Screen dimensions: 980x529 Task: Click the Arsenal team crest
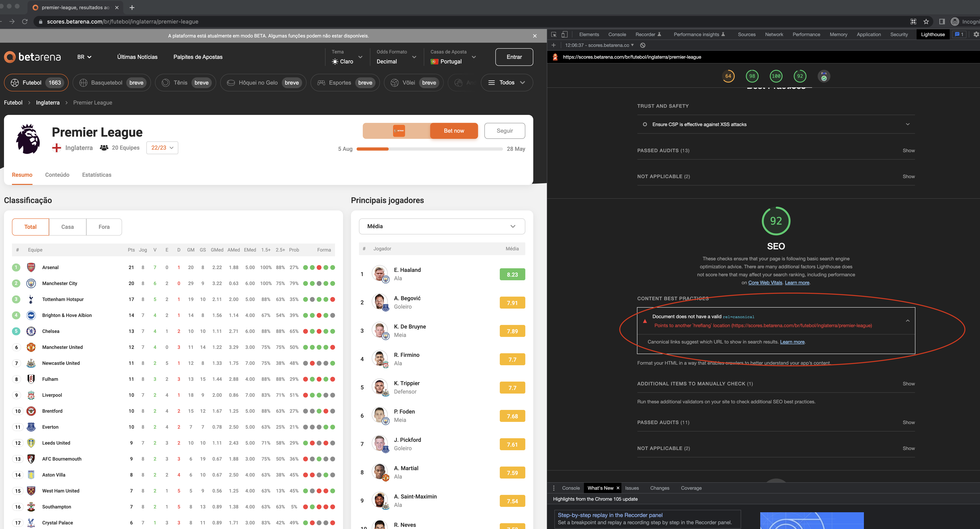coord(31,267)
